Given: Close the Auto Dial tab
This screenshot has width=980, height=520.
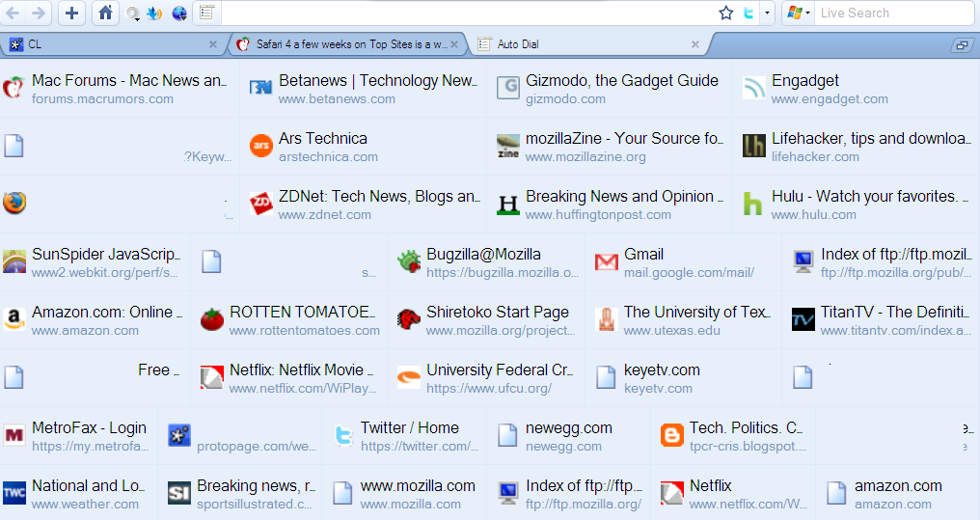Looking at the screenshot, I should click(x=695, y=44).
